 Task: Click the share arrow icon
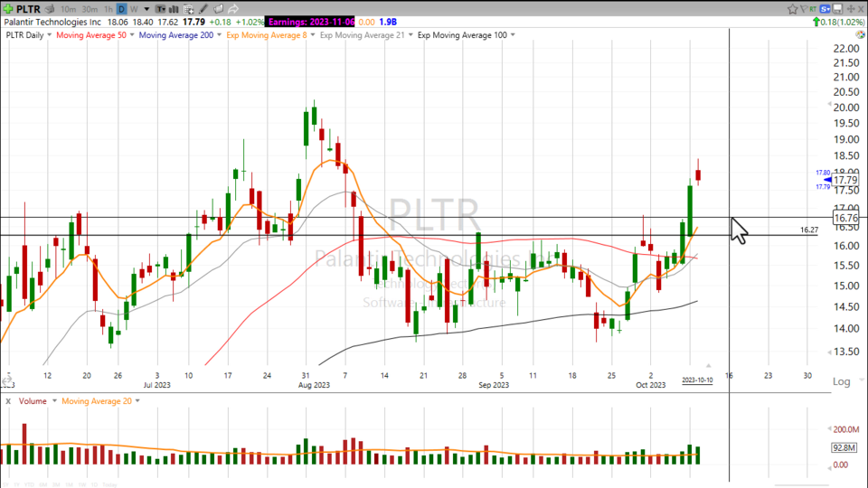coord(233,9)
